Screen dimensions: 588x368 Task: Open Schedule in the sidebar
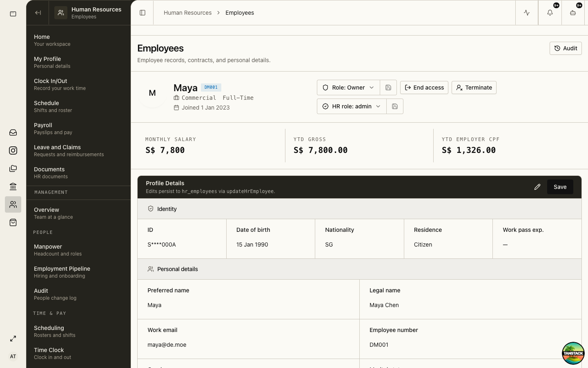[78, 106]
